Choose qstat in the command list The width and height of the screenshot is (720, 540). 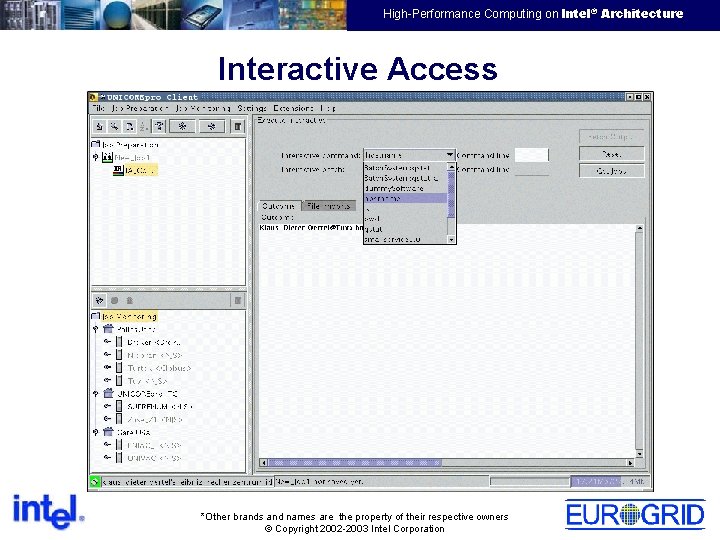pos(405,229)
